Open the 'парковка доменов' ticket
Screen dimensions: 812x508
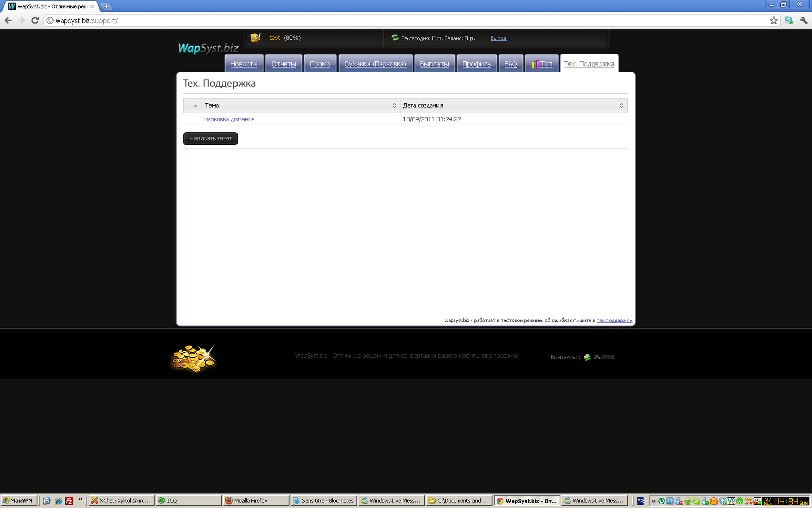coord(229,119)
